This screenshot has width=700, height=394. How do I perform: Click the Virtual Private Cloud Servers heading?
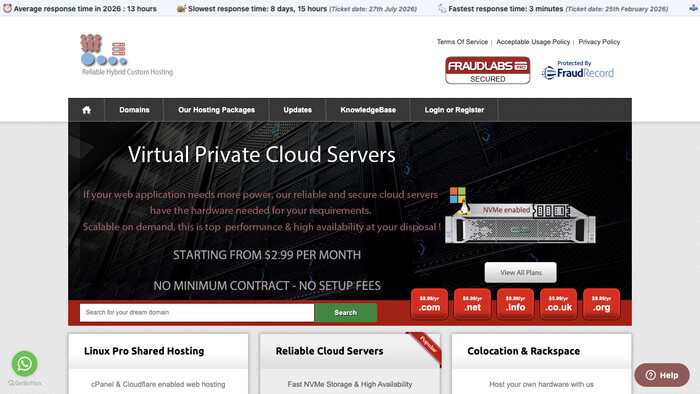click(x=262, y=155)
